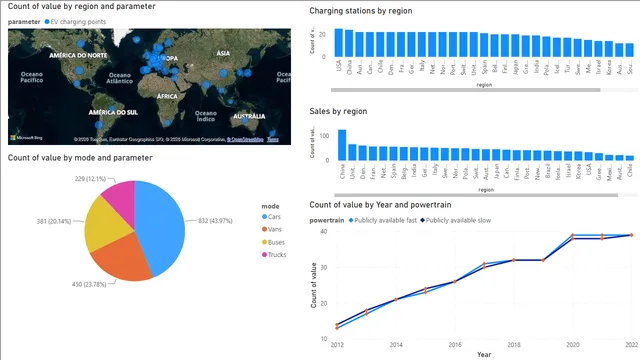640x360 pixels.
Task: Click the charging stations chart horizontal scrollbar
Action: tap(465, 90)
